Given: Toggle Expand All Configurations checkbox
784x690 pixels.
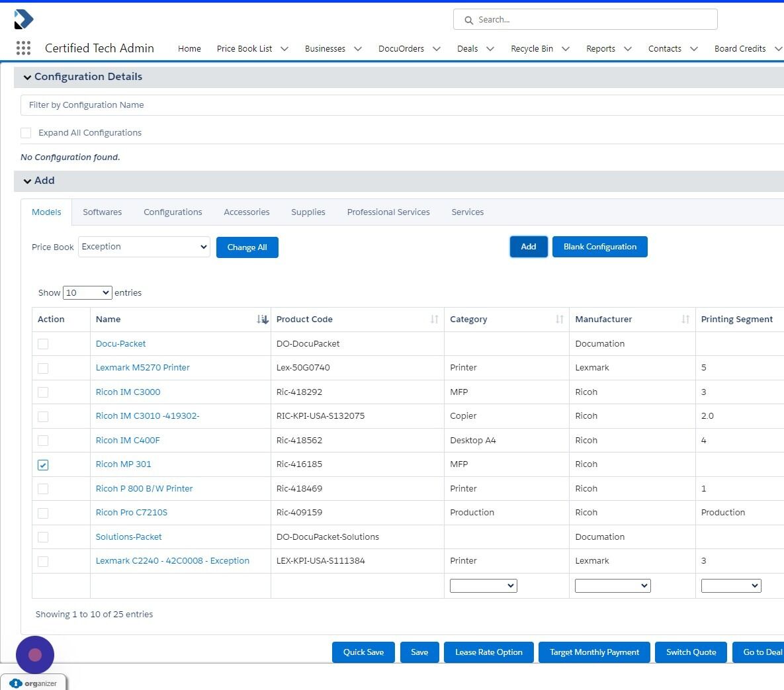Looking at the screenshot, I should coord(26,132).
